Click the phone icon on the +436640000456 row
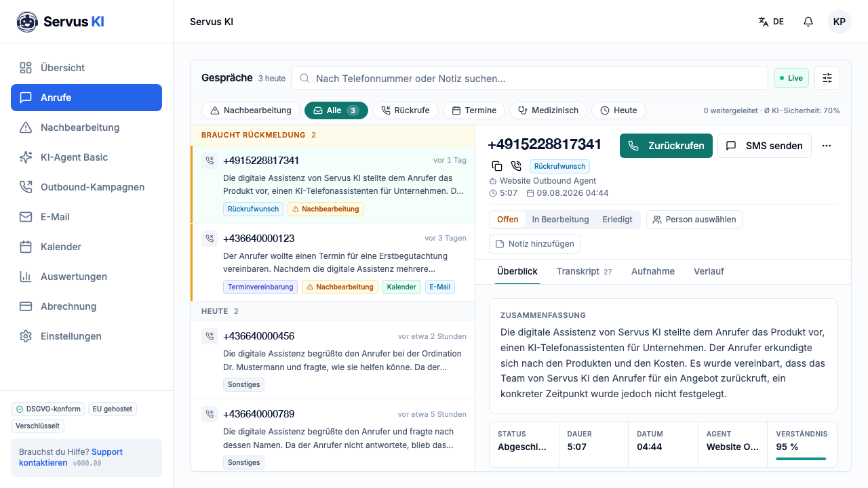This screenshot has width=868, height=488. (x=210, y=336)
